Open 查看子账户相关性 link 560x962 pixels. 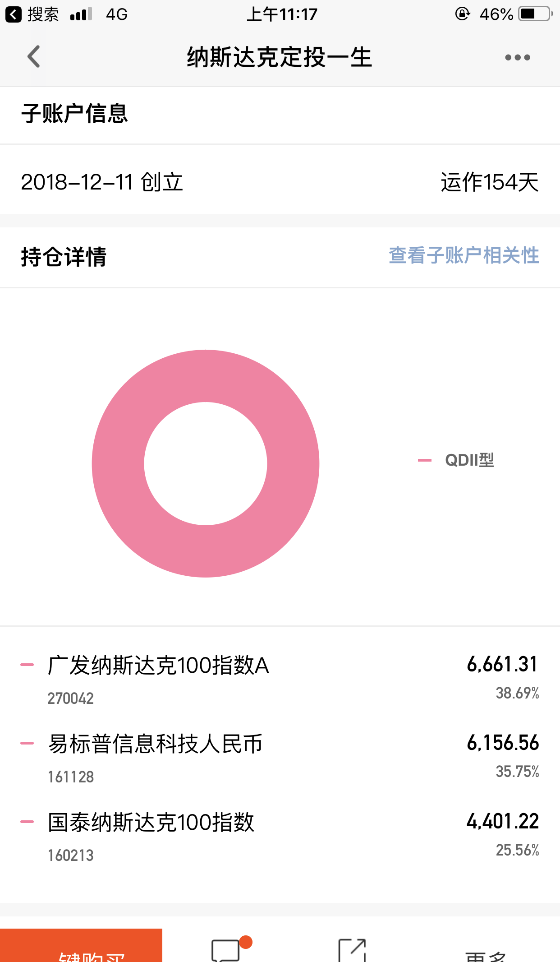(x=464, y=255)
